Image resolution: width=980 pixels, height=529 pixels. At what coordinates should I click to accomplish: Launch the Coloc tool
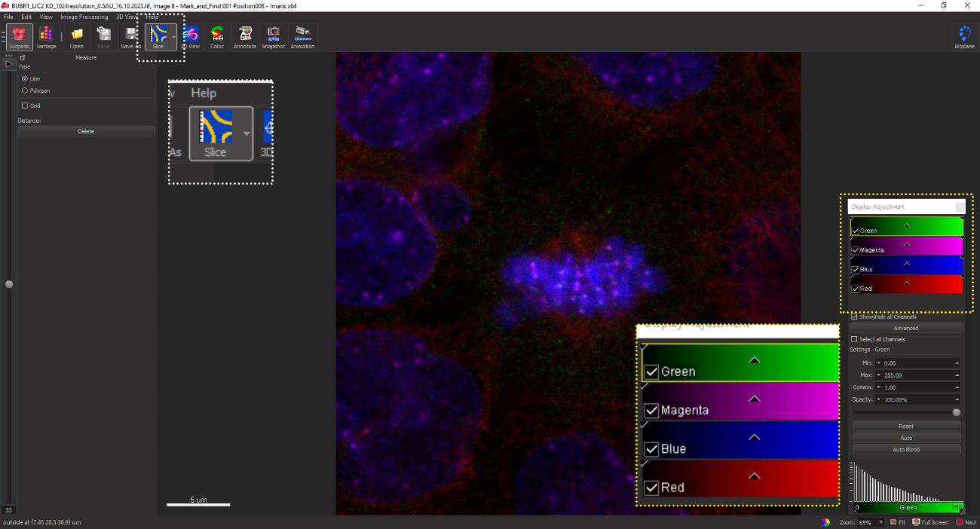pos(217,37)
